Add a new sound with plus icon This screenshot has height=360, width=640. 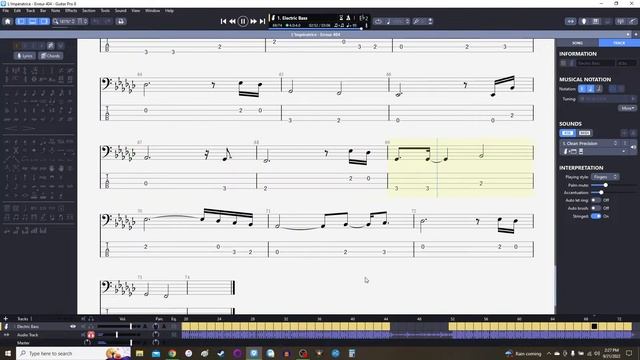[624, 133]
